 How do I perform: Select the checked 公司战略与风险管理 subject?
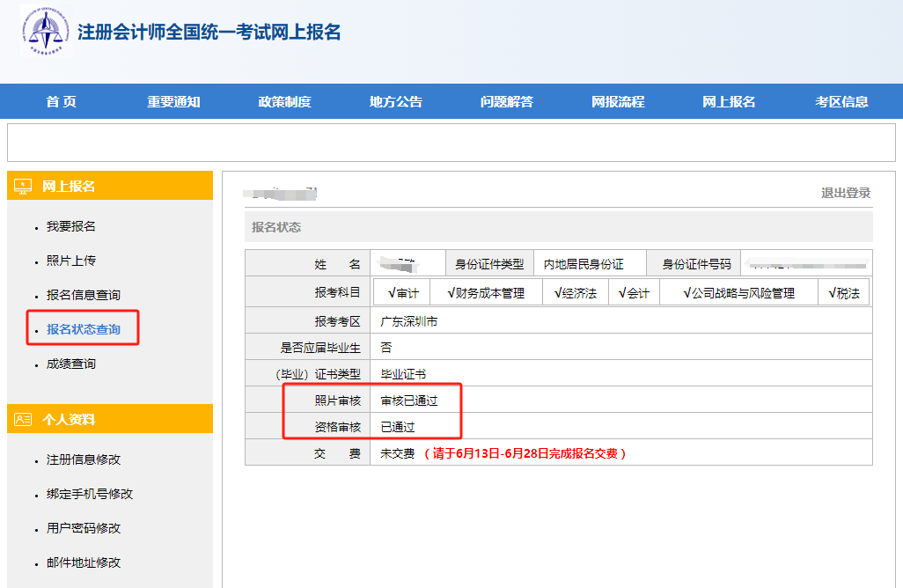pos(742,290)
